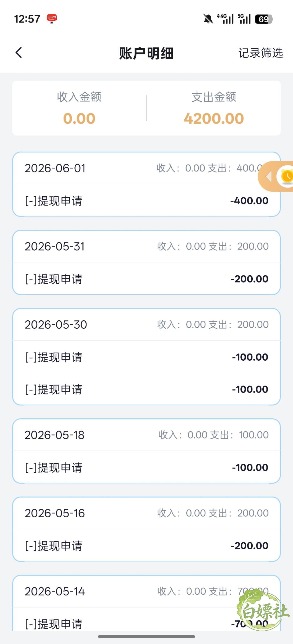Tap the 5G signal strength icon

(x=244, y=19)
